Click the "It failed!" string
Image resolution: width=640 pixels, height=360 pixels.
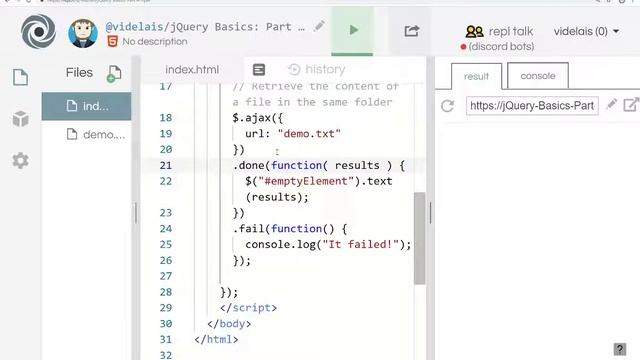click(x=360, y=244)
